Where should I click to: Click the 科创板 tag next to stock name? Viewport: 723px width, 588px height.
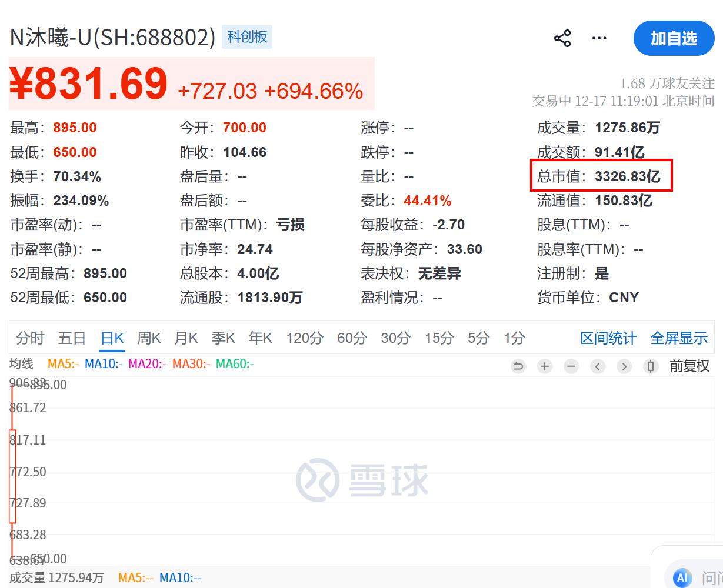click(x=247, y=37)
